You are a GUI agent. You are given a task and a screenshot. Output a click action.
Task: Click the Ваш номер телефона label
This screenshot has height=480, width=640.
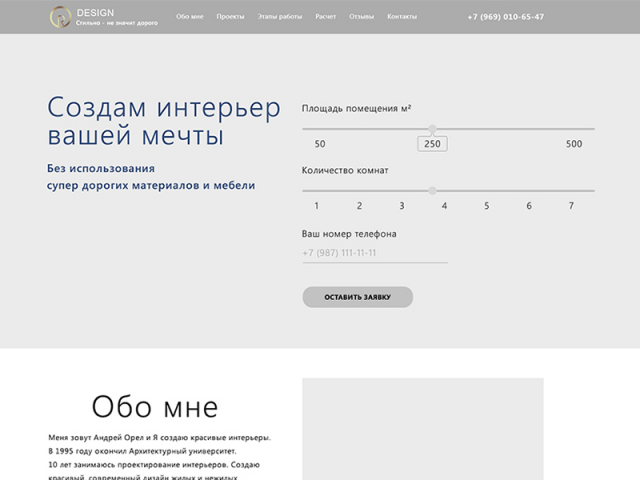coord(349,234)
